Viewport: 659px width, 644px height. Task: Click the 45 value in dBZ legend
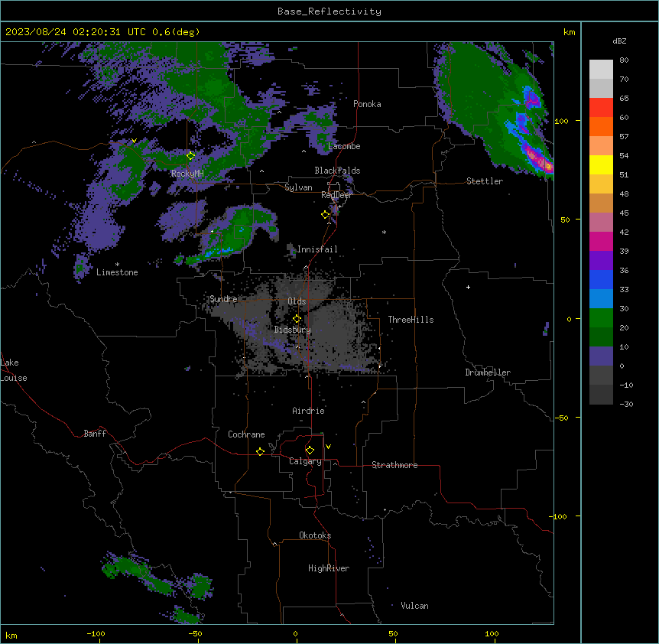624,213
